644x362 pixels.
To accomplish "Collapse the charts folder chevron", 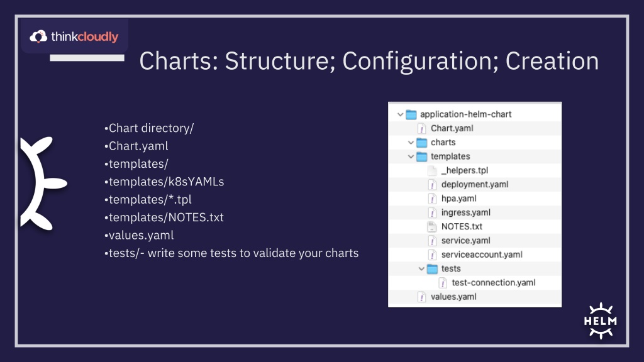I will pos(411,143).
